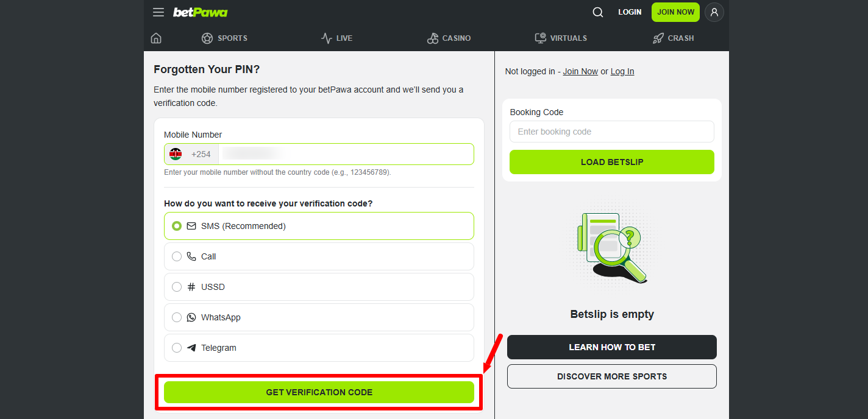Open the CRASH tab
This screenshot has height=419, width=868.
pos(673,38)
